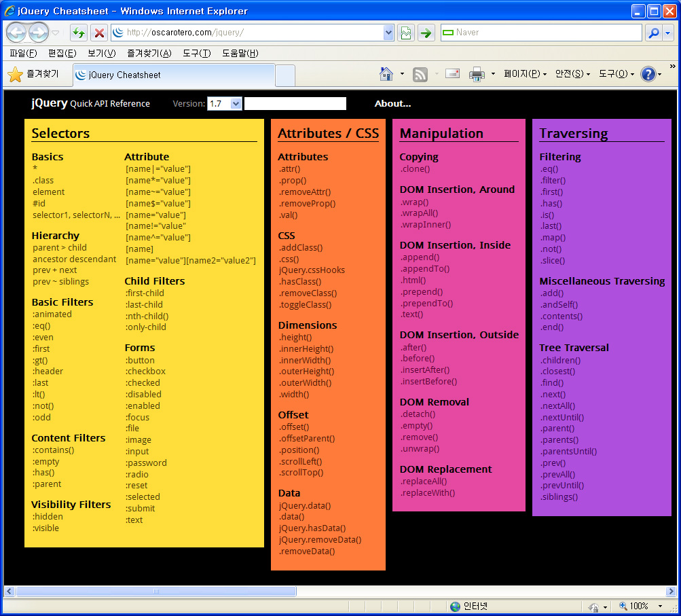Open the 파일(F) menu
The height and width of the screenshot is (616, 681).
(23, 54)
